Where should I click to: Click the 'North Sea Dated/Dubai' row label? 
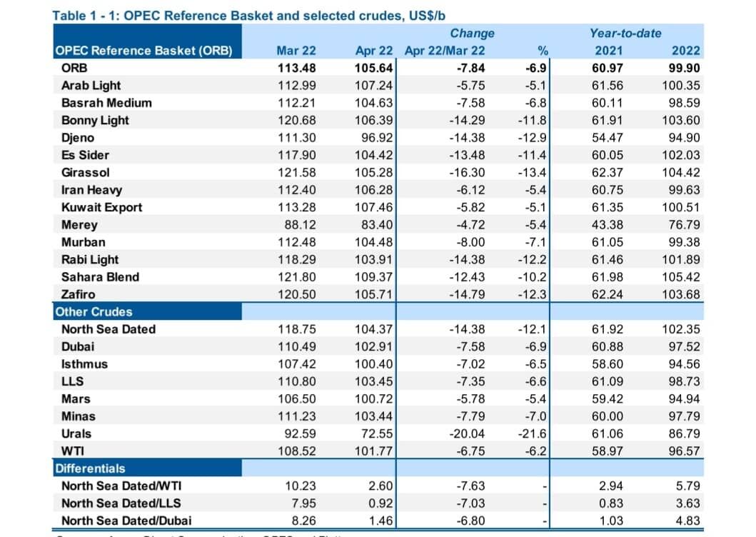coord(126,521)
